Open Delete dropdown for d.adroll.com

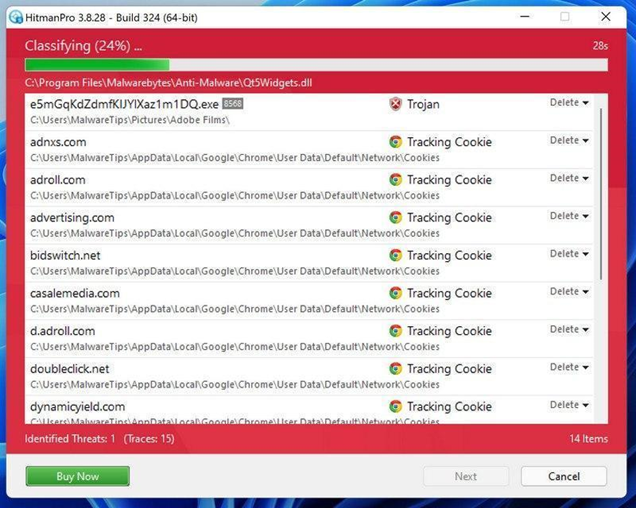pyautogui.click(x=569, y=329)
